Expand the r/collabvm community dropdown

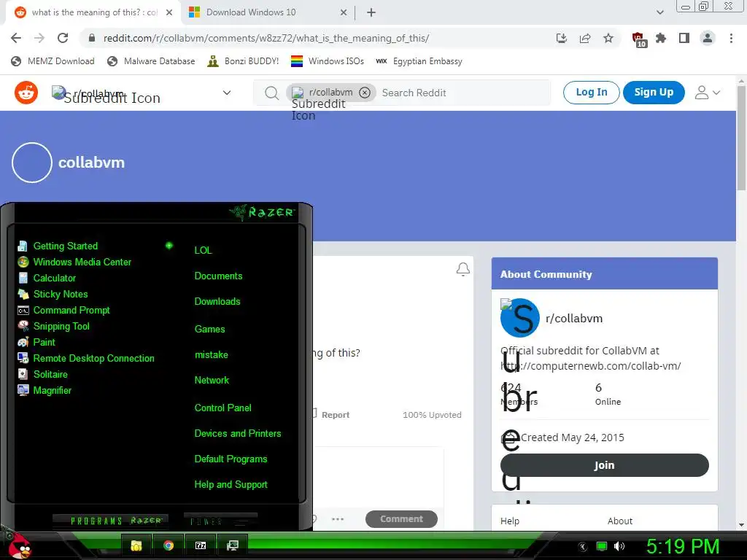click(x=227, y=93)
